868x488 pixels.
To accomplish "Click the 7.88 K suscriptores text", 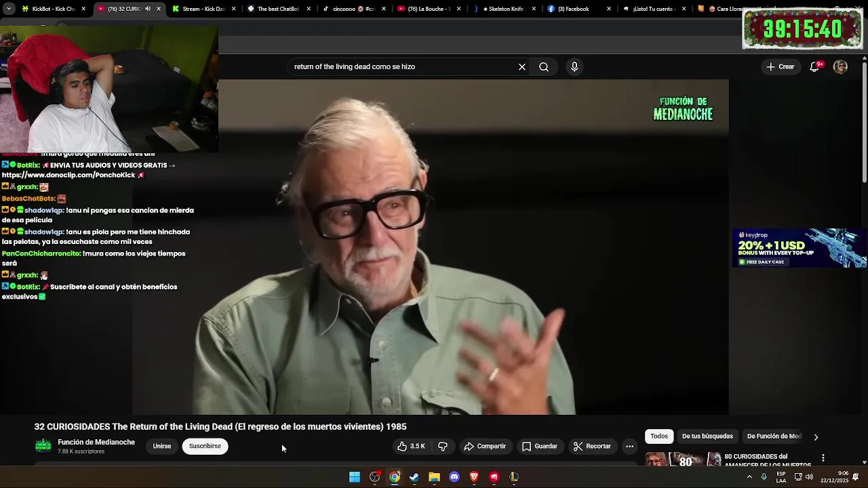I will coord(81,451).
